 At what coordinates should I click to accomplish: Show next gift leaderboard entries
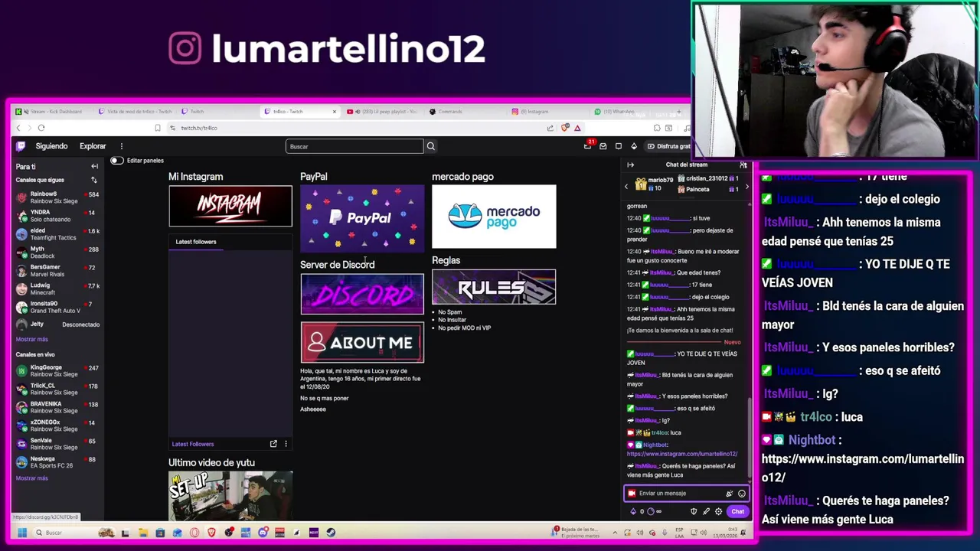[747, 186]
